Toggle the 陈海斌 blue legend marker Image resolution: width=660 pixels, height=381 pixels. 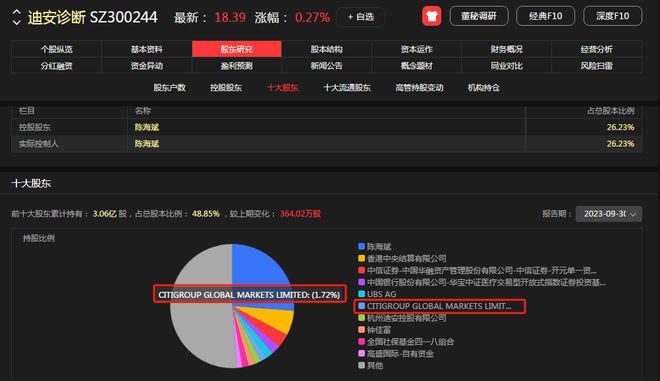click(x=361, y=246)
